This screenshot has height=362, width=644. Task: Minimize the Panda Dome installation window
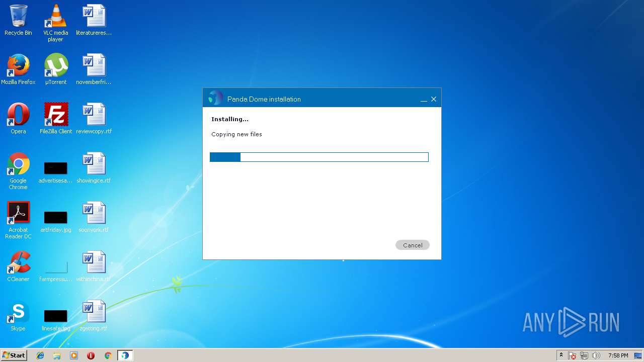424,100
